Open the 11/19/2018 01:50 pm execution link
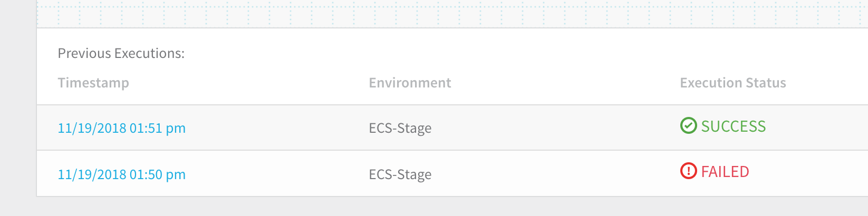 [x=121, y=174]
